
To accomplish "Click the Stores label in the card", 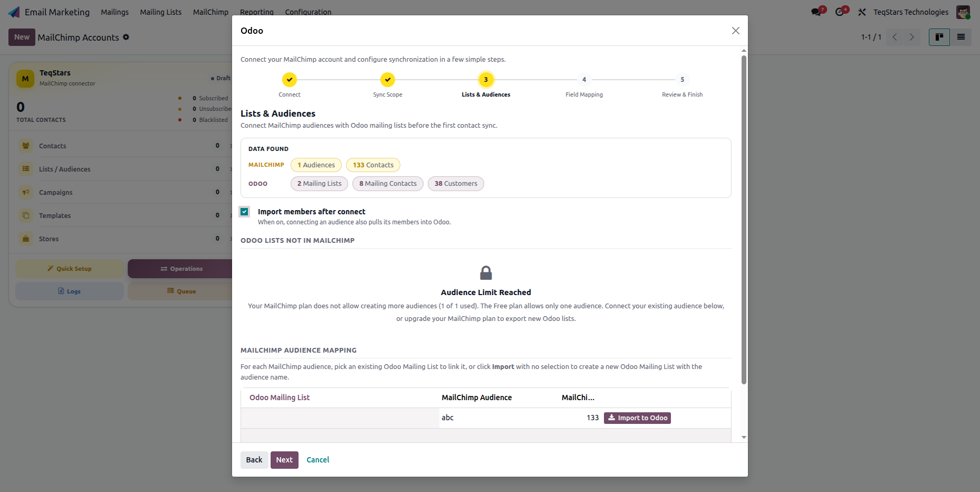I will (49, 239).
